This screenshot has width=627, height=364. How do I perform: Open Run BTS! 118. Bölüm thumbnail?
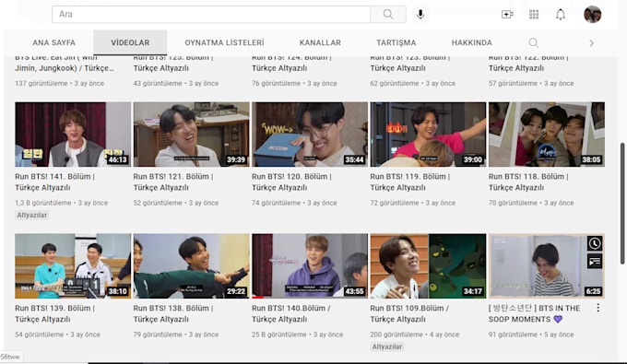point(547,135)
